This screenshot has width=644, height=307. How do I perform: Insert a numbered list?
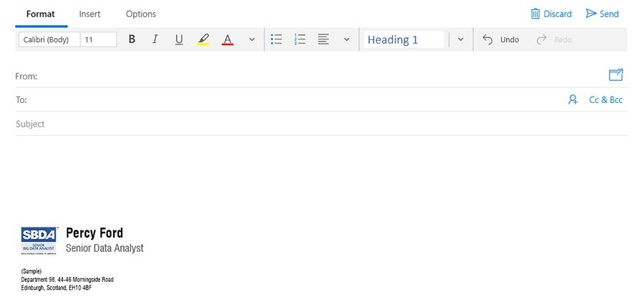300,39
